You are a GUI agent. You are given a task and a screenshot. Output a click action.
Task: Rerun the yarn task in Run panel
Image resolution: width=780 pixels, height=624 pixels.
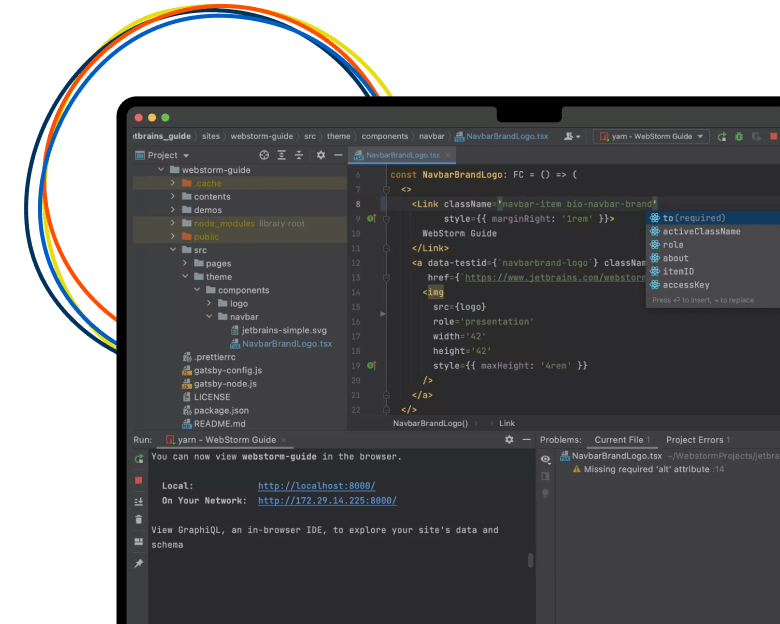(x=139, y=459)
